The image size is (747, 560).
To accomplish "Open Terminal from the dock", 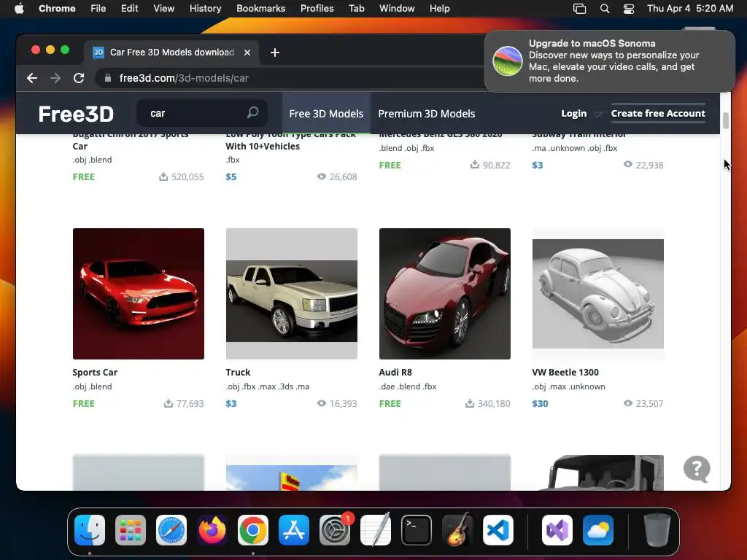I will [x=417, y=530].
